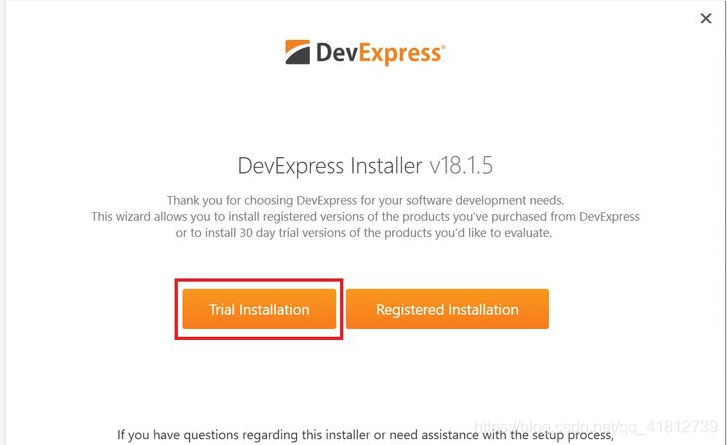Click the registered trademark symbol after Express

[443, 46]
